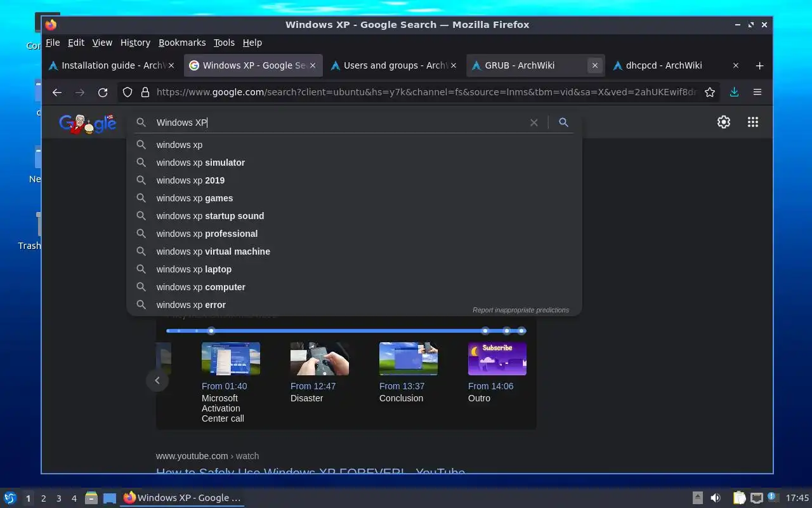Choose 'windows xp virtual machine' suggestion

tap(354, 251)
